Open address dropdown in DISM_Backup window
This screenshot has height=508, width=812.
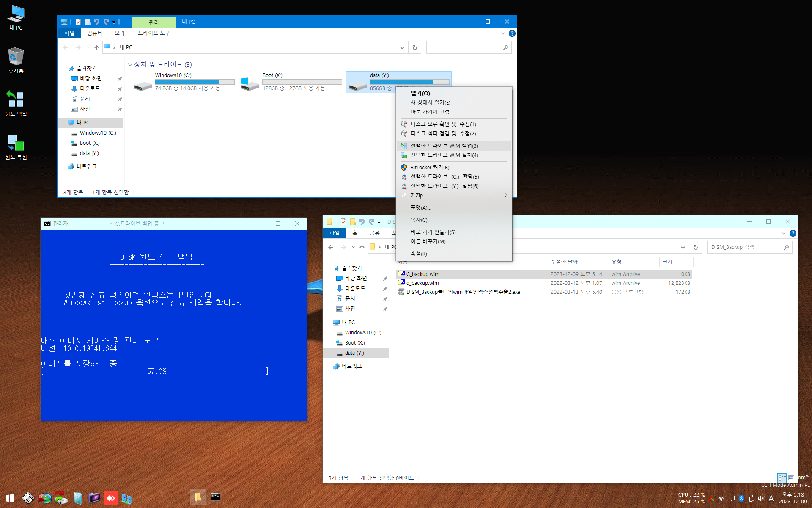(683, 247)
